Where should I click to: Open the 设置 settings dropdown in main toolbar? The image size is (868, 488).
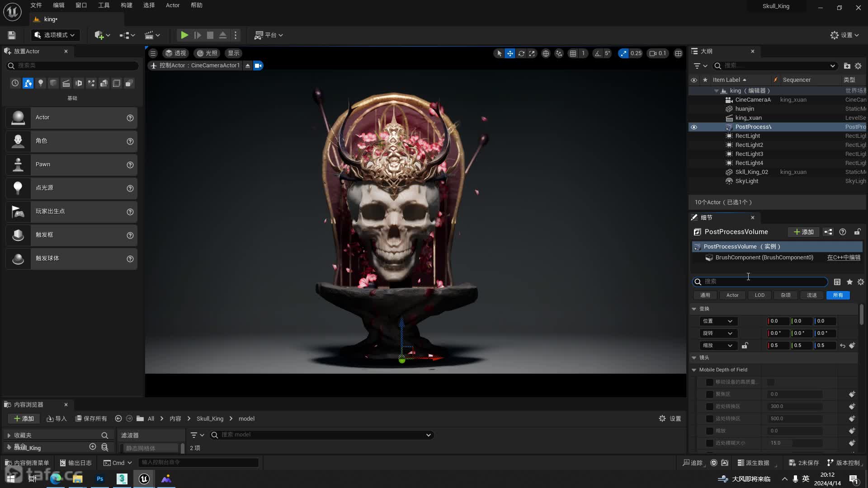point(845,35)
